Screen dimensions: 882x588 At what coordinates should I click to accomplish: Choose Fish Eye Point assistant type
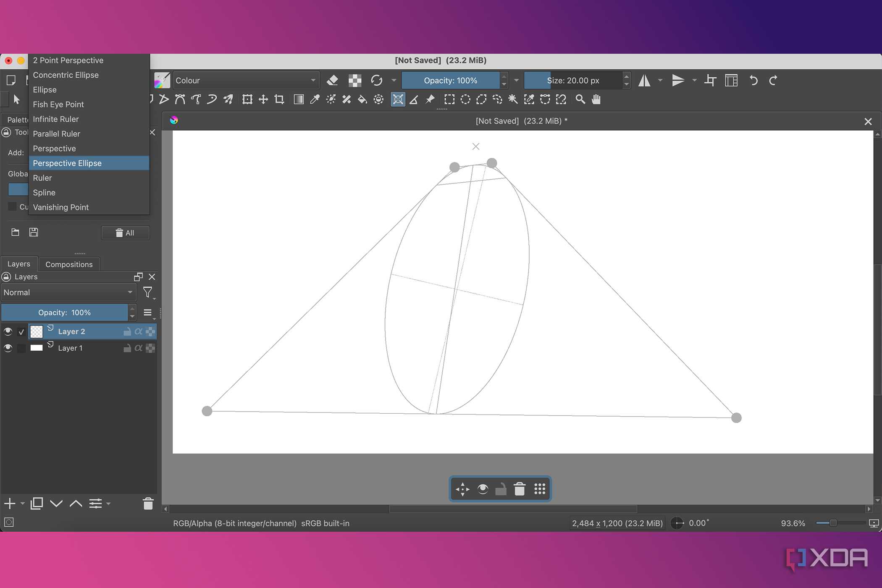(x=89, y=104)
